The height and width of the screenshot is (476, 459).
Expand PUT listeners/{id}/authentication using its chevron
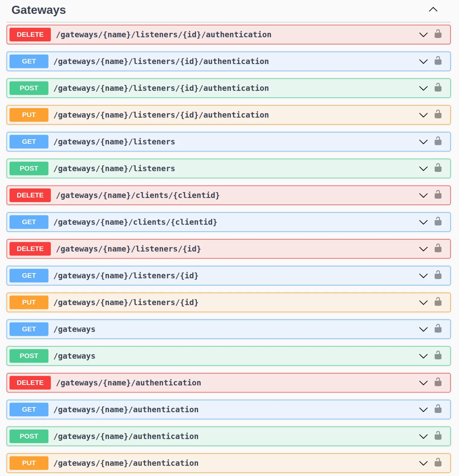click(423, 115)
